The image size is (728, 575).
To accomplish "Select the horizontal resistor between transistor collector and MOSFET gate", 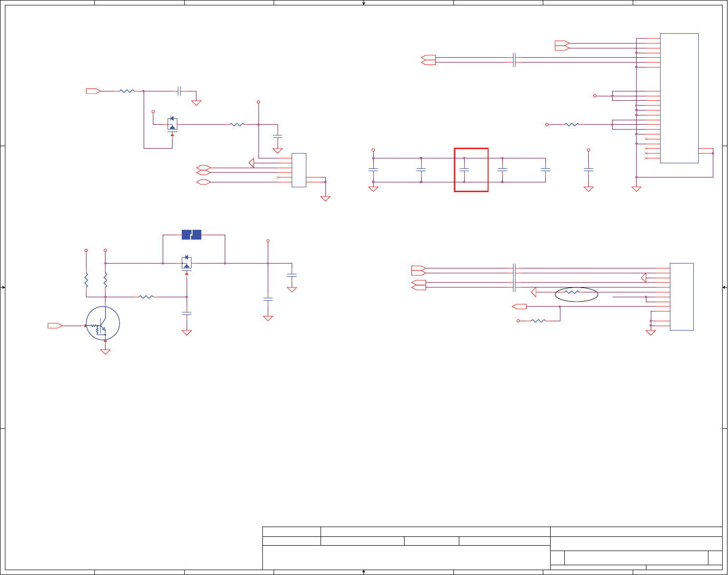I will pyautogui.click(x=146, y=296).
